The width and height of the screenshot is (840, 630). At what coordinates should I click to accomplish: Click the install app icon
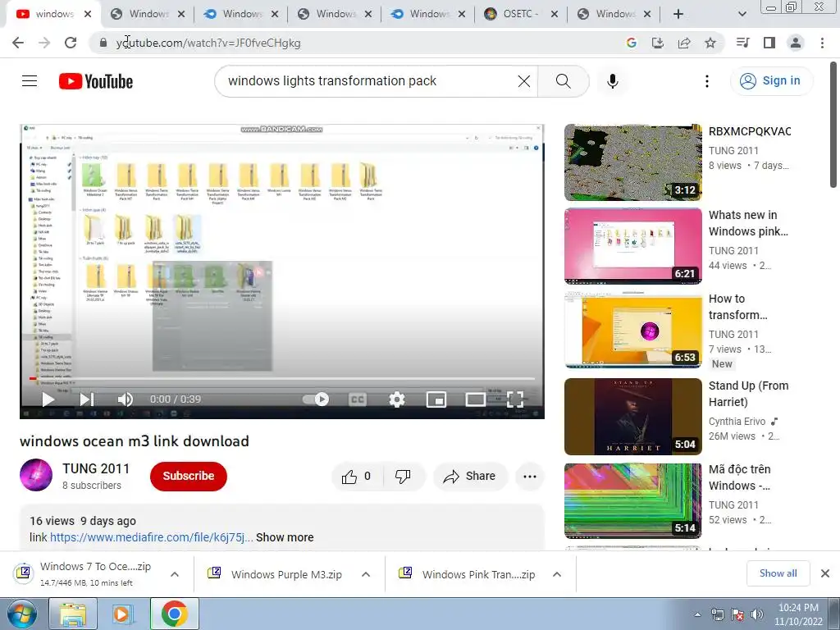(x=657, y=43)
